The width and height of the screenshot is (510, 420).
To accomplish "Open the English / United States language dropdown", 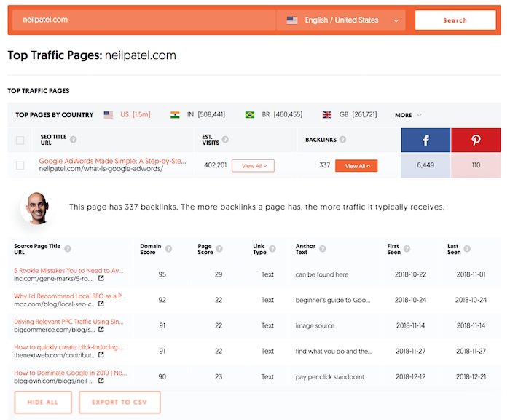I will click(x=341, y=20).
